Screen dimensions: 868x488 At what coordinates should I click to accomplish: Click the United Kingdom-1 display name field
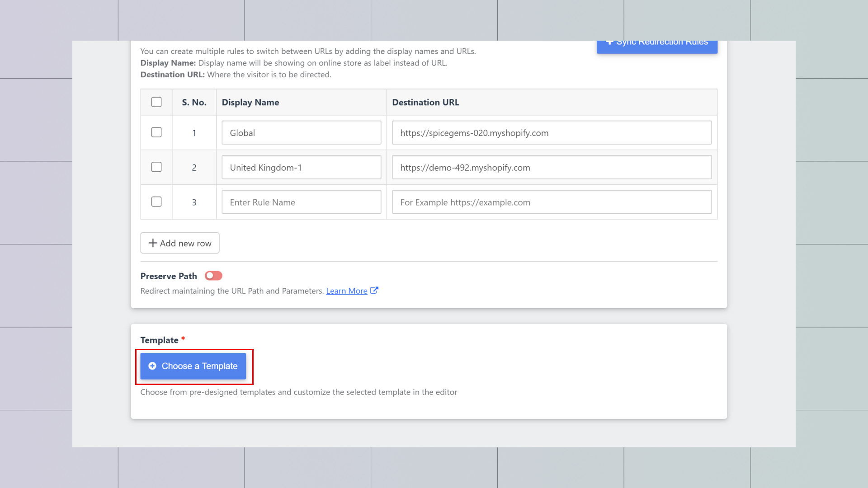(x=302, y=168)
